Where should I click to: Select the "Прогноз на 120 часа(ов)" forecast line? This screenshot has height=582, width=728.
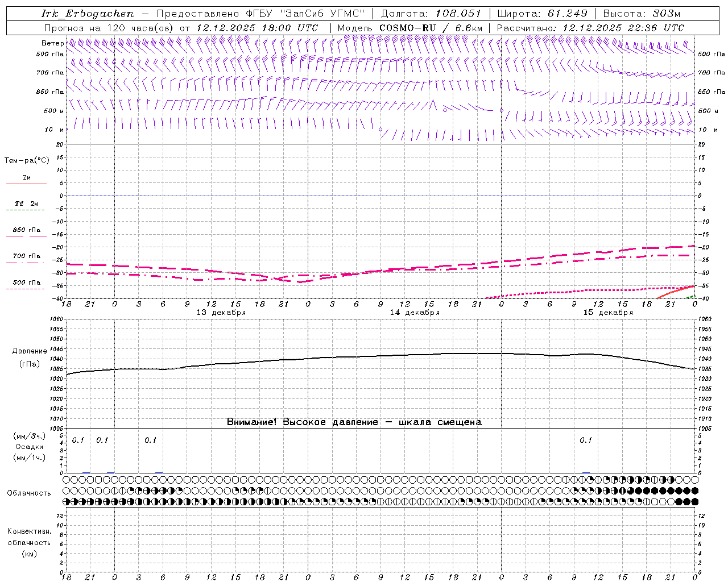[109, 28]
